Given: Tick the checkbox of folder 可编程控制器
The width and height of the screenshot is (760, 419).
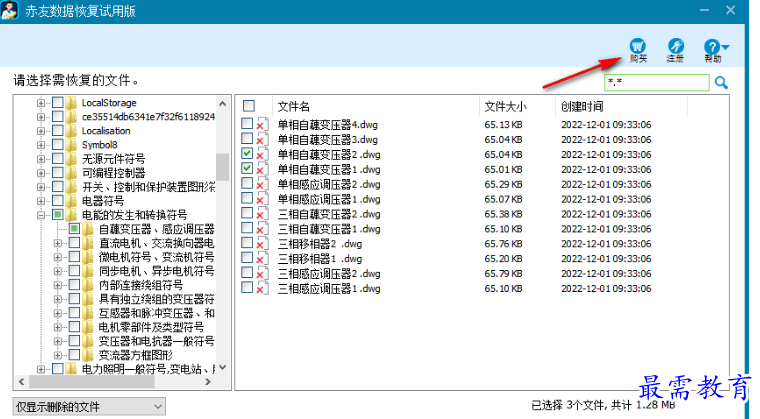Looking at the screenshot, I should pos(58,173).
